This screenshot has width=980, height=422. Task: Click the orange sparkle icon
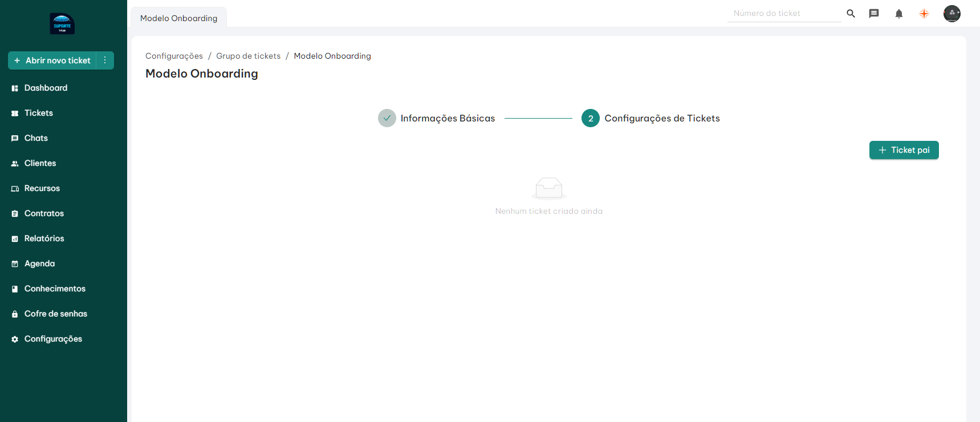(924, 14)
